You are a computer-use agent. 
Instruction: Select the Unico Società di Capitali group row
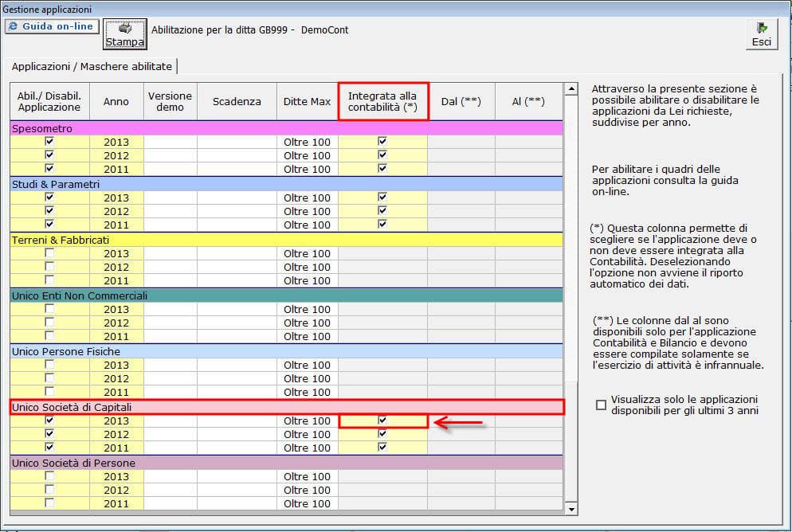tap(287, 407)
